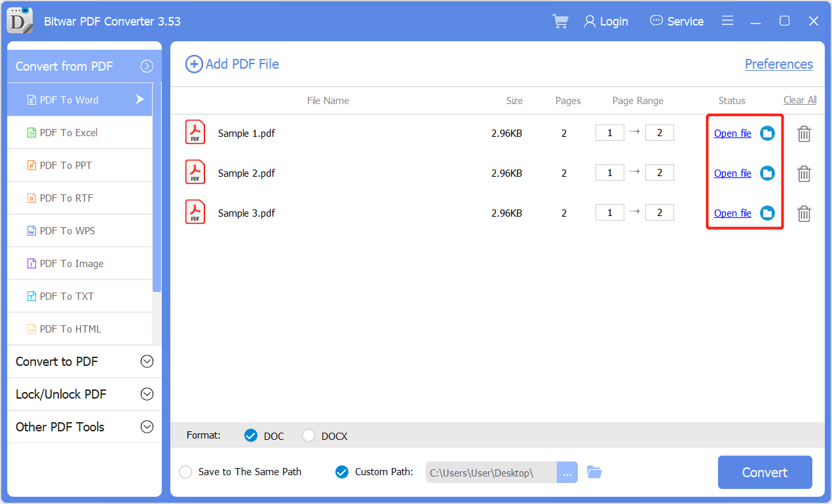Select the DOCX format option

click(309, 436)
